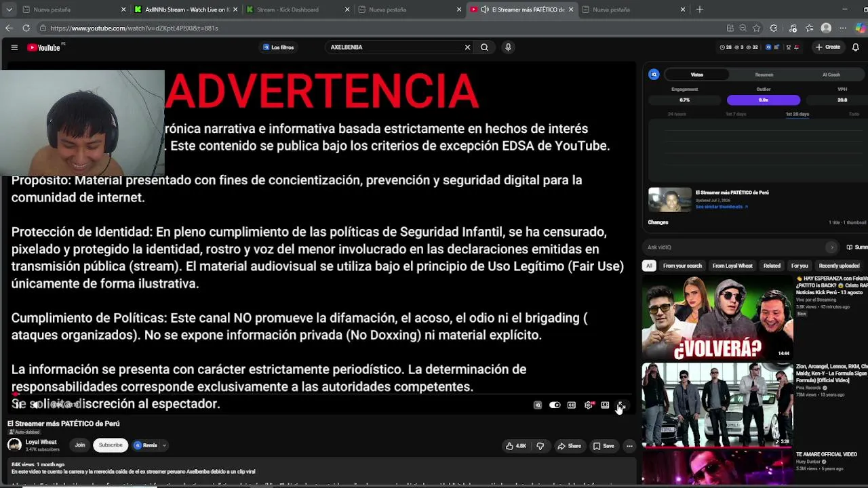
Task: Select the Resumen tab in vidIQ panel
Action: (764, 75)
